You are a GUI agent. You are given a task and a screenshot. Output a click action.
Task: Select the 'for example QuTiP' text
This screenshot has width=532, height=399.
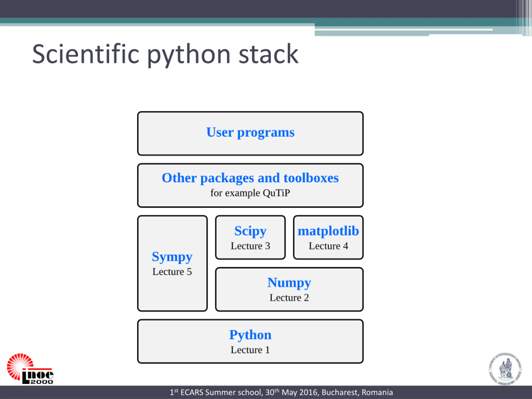click(250, 193)
